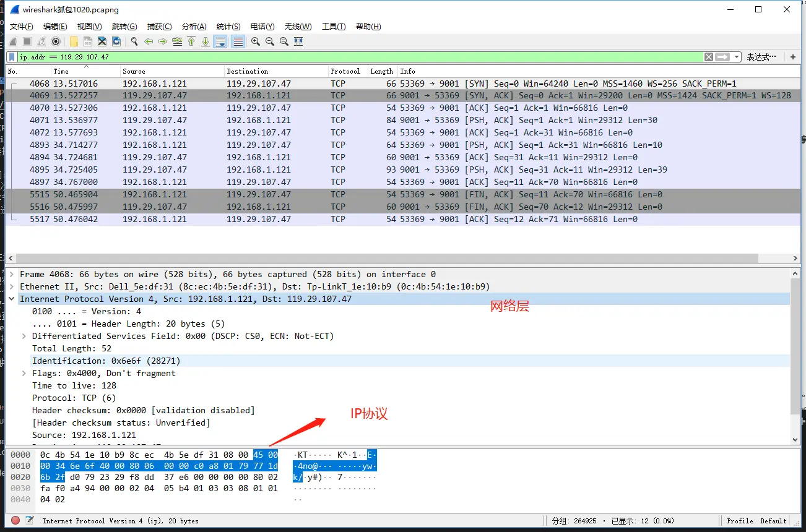The height and width of the screenshot is (532, 806).
Task: Expand the Frame 4068 tree row
Action: pos(12,274)
